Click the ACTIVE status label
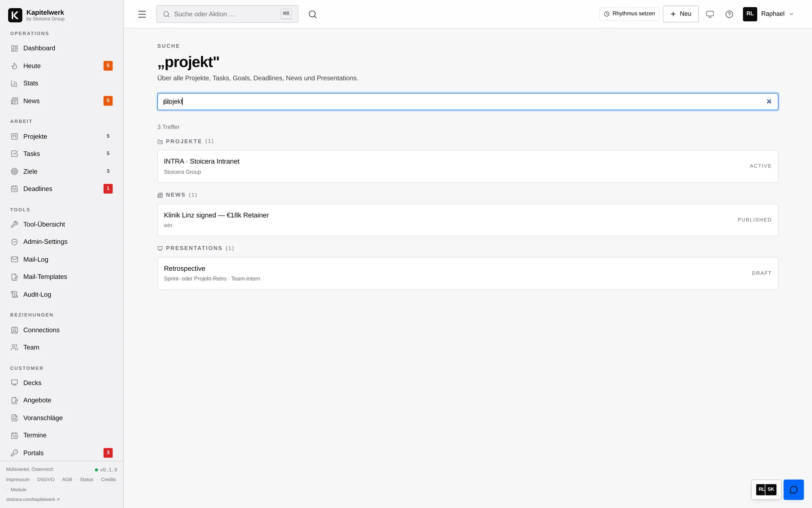 click(760, 166)
